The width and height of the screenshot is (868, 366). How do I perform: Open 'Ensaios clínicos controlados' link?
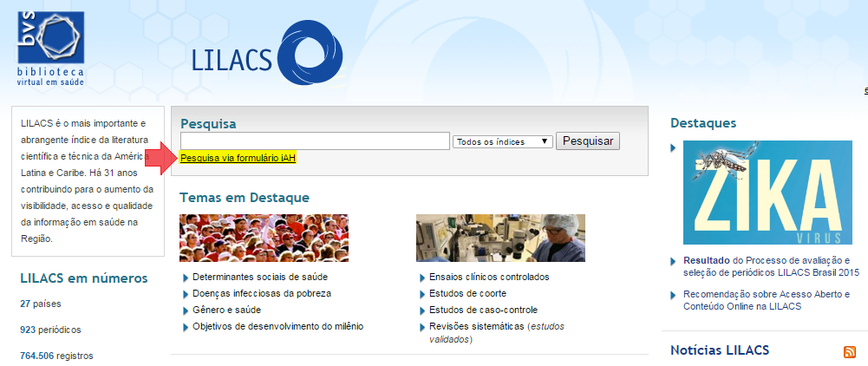pyautogui.click(x=489, y=277)
